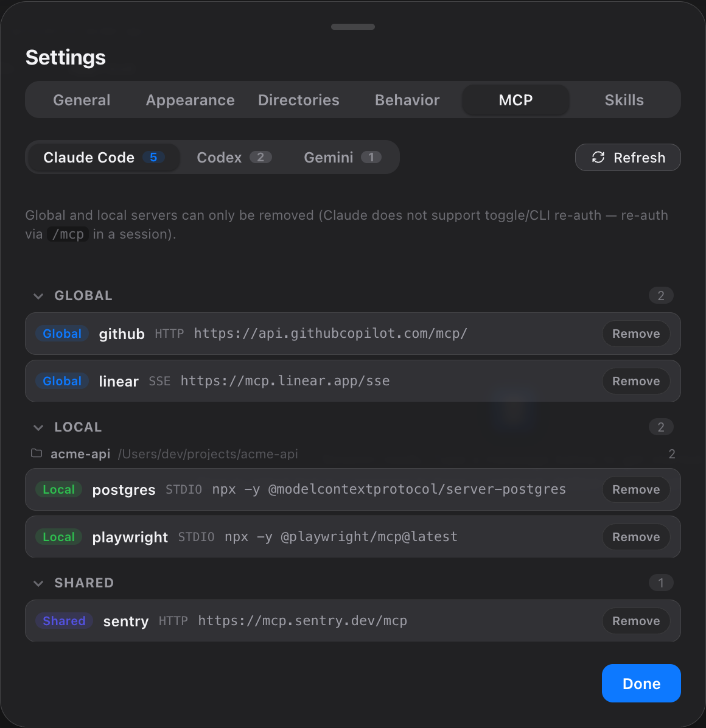Select the postgres server name

pos(124,490)
